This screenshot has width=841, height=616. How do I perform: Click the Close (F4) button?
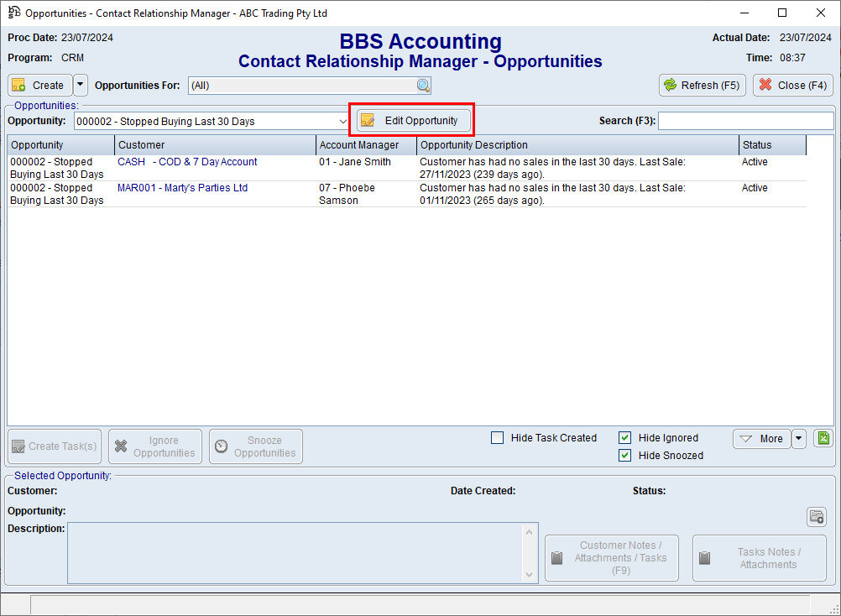coord(792,86)
